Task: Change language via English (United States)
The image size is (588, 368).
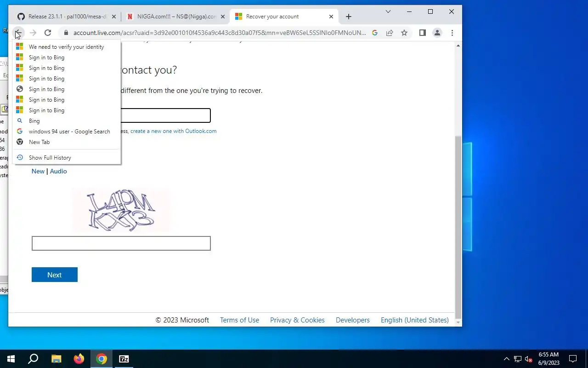Action: (415, 320)
